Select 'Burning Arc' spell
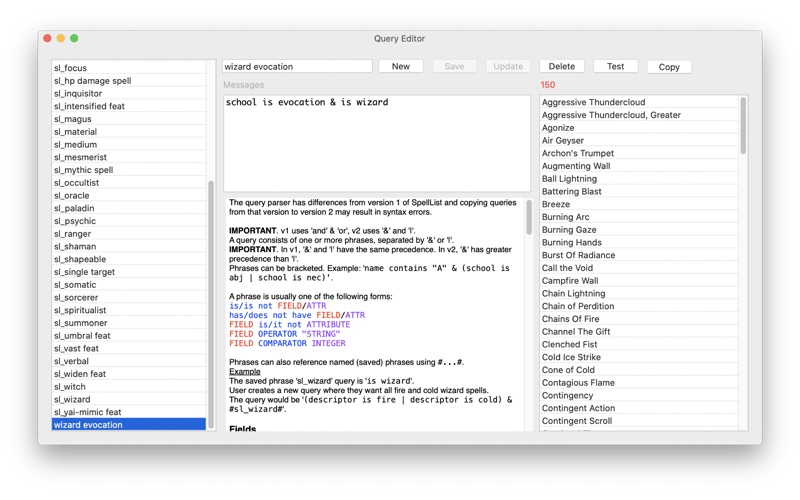Viewport: 800px width, 500px height. pos(639,217)
